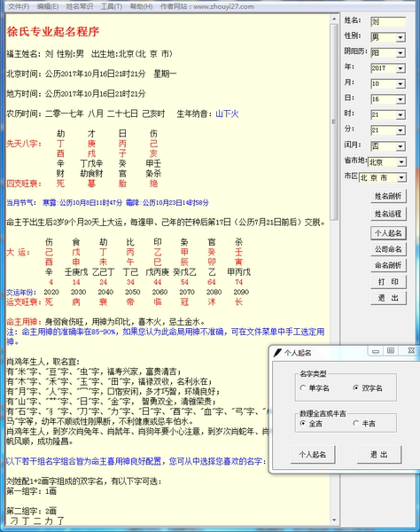
Task: Click the 打印 button
Action: coord(388,282)
